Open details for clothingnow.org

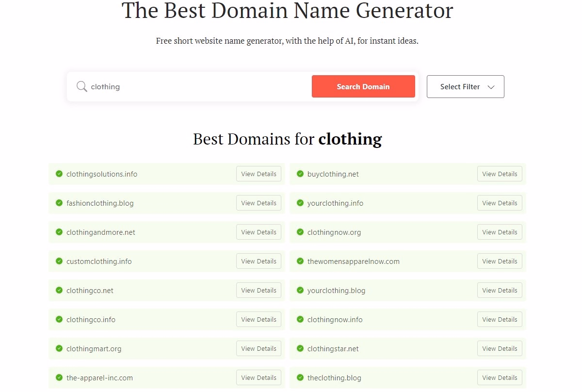coord(500,232)
